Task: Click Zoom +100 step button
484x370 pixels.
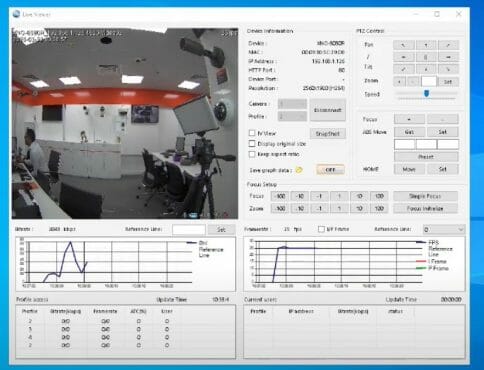Action: click(379, 208)
